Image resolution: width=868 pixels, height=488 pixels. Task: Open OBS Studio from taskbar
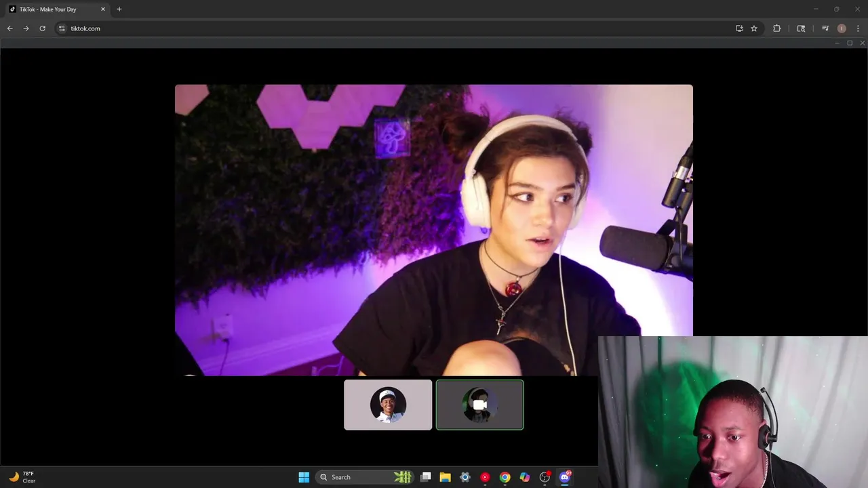(545, 477)
